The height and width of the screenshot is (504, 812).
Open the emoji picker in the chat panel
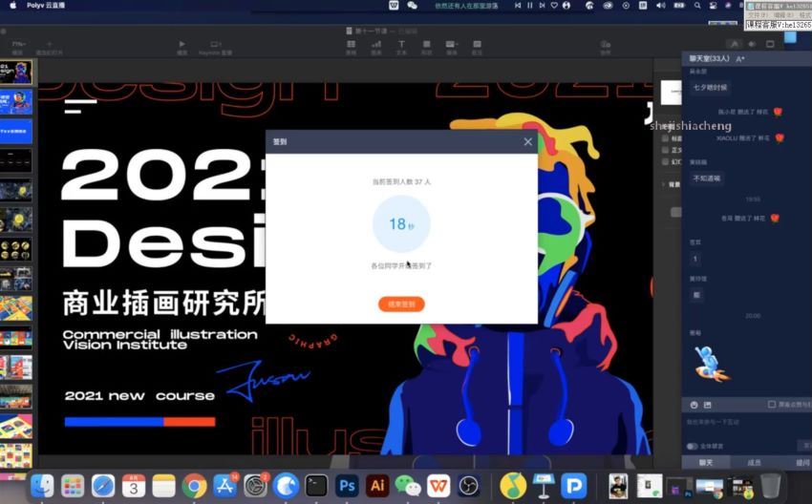click(694, 405)
